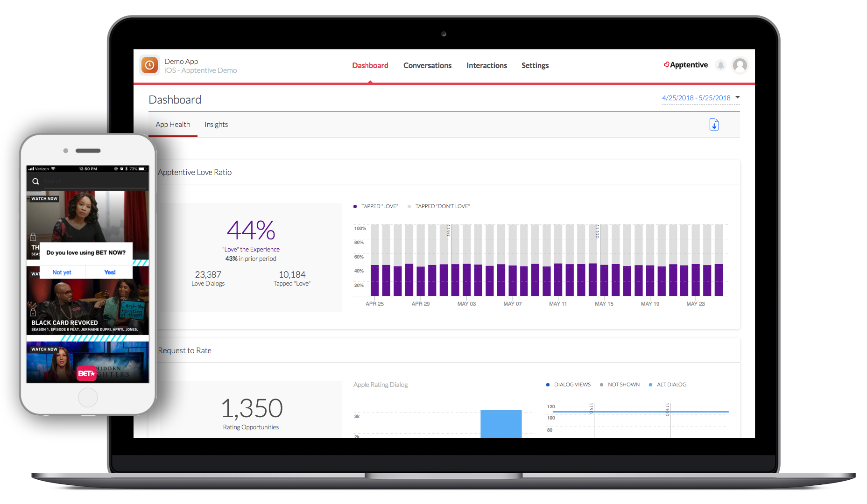Click the MAY 11 axis label
The height and width of the screenshot is (504, 867).
pos(558,304)
